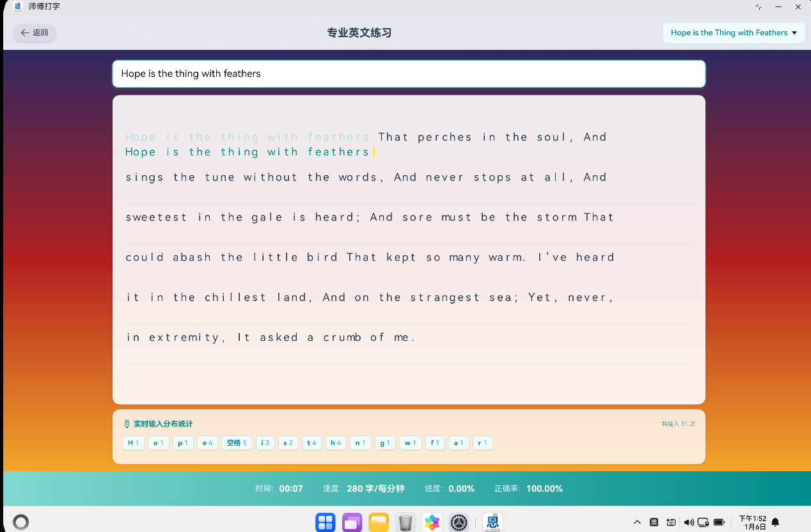Open the taskbar launcher grid icon

[326, 522]
